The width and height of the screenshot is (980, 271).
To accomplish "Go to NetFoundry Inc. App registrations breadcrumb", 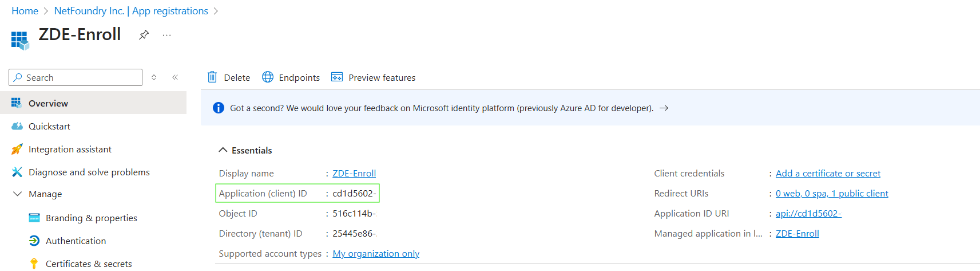I will pos(131,11).
